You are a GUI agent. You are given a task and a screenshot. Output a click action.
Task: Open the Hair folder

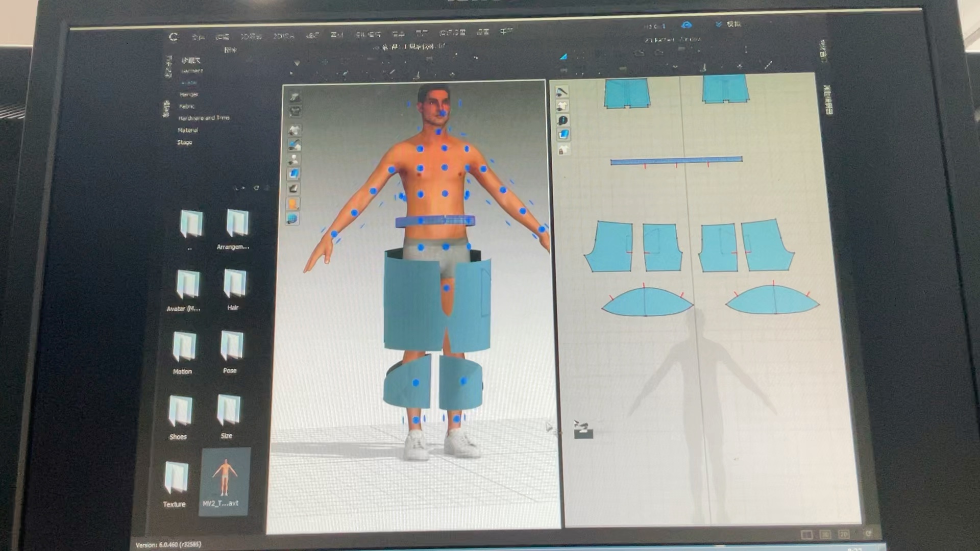[x=234, y=289]
